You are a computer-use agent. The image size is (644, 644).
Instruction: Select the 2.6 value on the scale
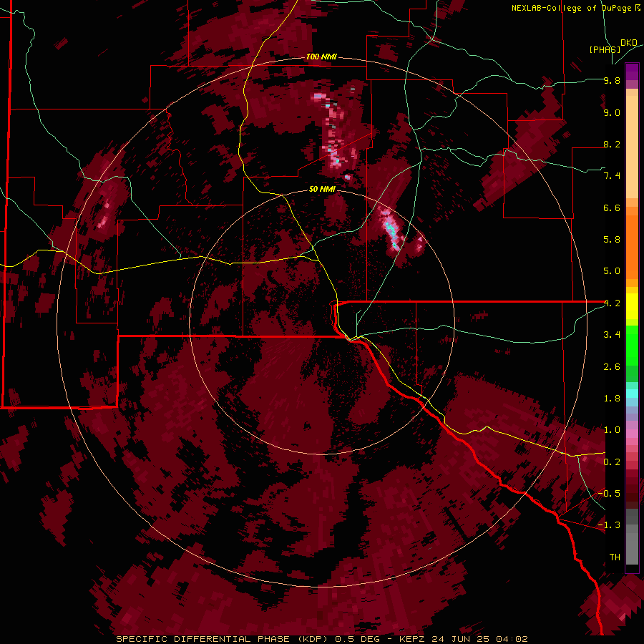point(612,367)
